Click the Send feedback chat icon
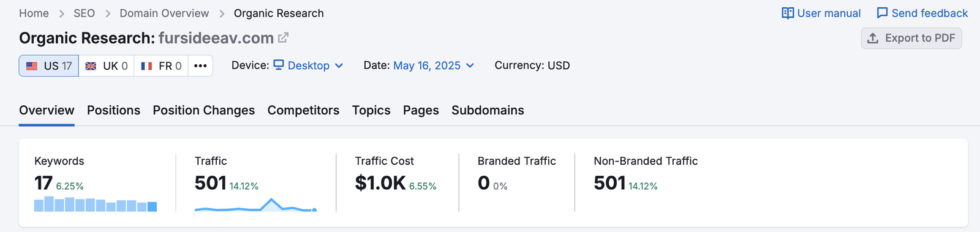 (882, 13)
